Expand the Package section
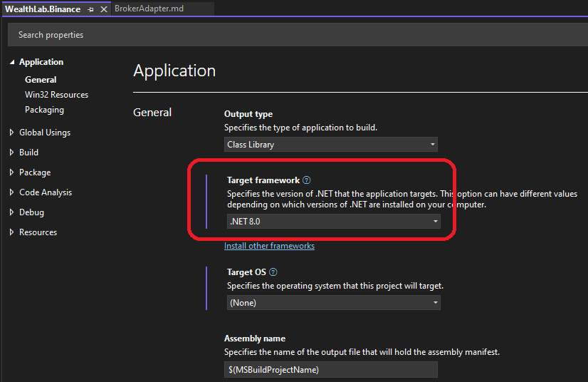 click(11, 172)
